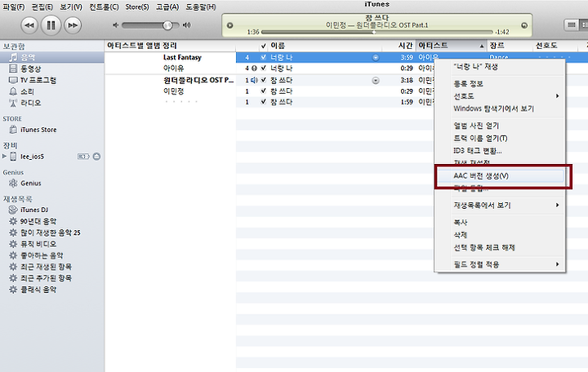Uncheck the 잠 쓰다 3:18 track checkbox
Screen dimensions: 588x372
(x=263, y=80)
